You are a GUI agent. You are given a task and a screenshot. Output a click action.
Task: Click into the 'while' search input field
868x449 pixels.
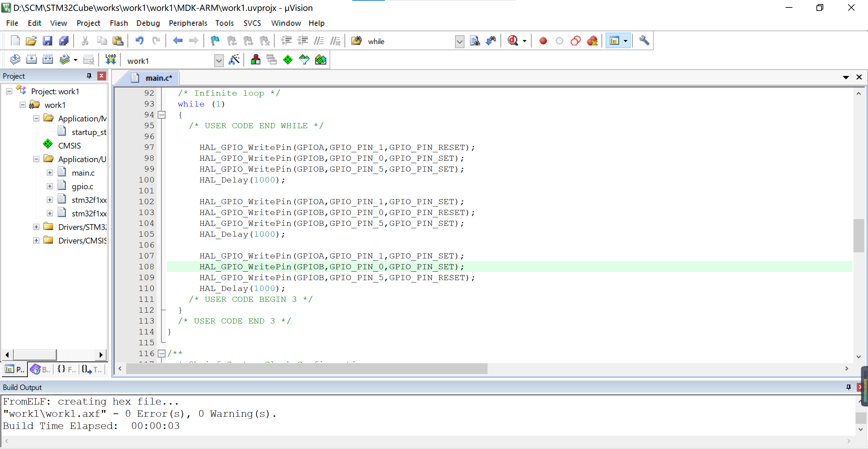[410, 41]
